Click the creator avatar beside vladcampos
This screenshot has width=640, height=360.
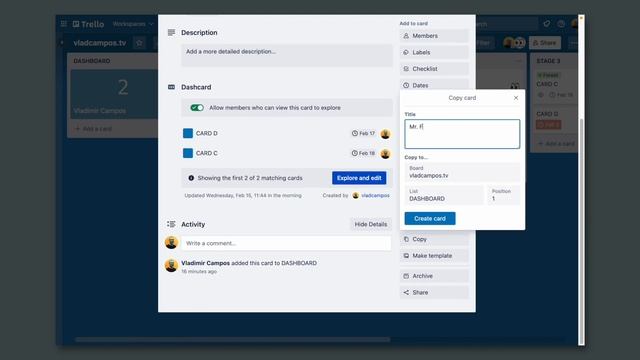click(x=356, y=196)
